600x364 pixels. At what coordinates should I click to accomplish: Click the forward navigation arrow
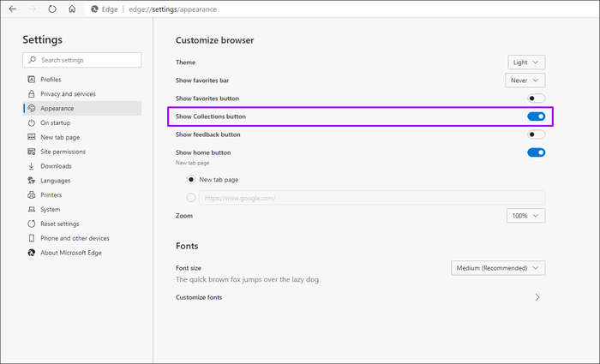click(33, 9)
